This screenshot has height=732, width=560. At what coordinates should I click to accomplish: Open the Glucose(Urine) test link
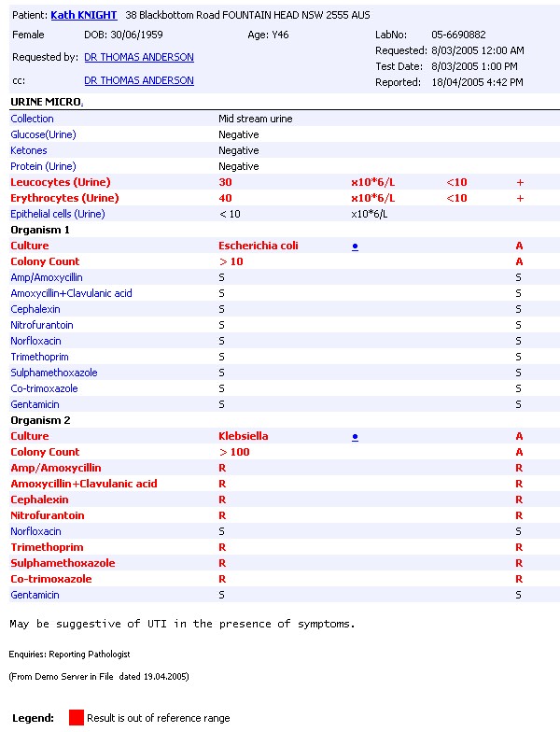pyautogui.click(x=43, y=135)
